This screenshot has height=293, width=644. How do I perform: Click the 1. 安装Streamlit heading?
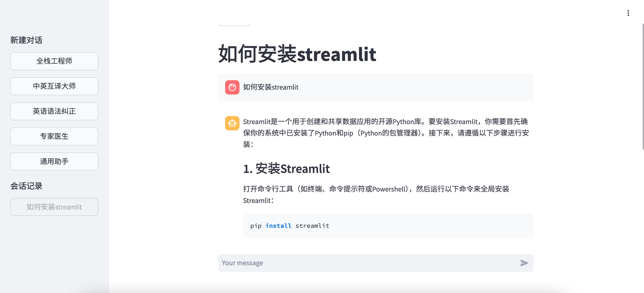click(286, 168)
